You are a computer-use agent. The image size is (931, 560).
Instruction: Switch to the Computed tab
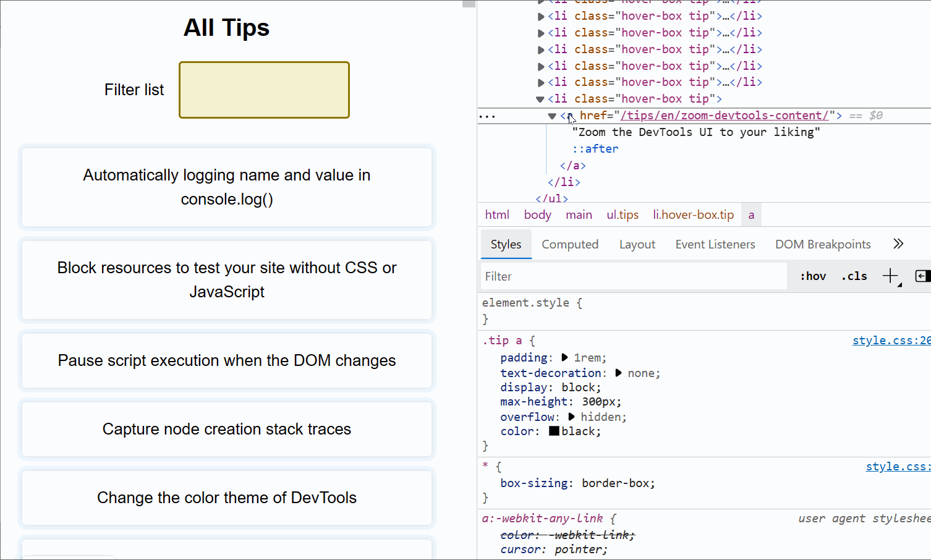tap(570, 245)
